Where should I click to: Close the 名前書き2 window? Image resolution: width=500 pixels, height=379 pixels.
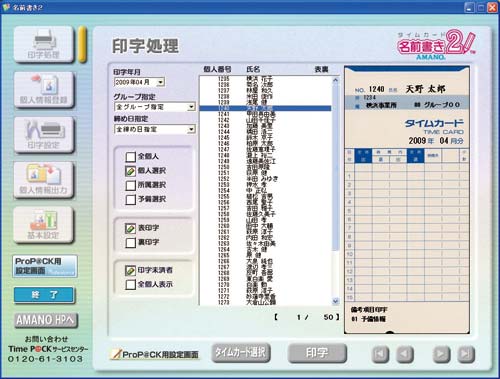[x=492, y=7]
